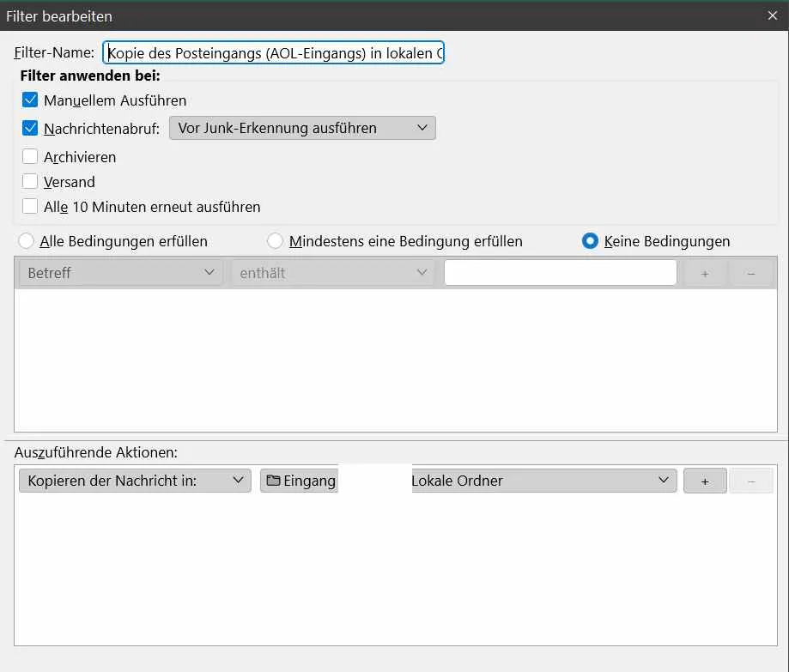
Task: Click the minus button in actions row
Action: pos(751,481)
